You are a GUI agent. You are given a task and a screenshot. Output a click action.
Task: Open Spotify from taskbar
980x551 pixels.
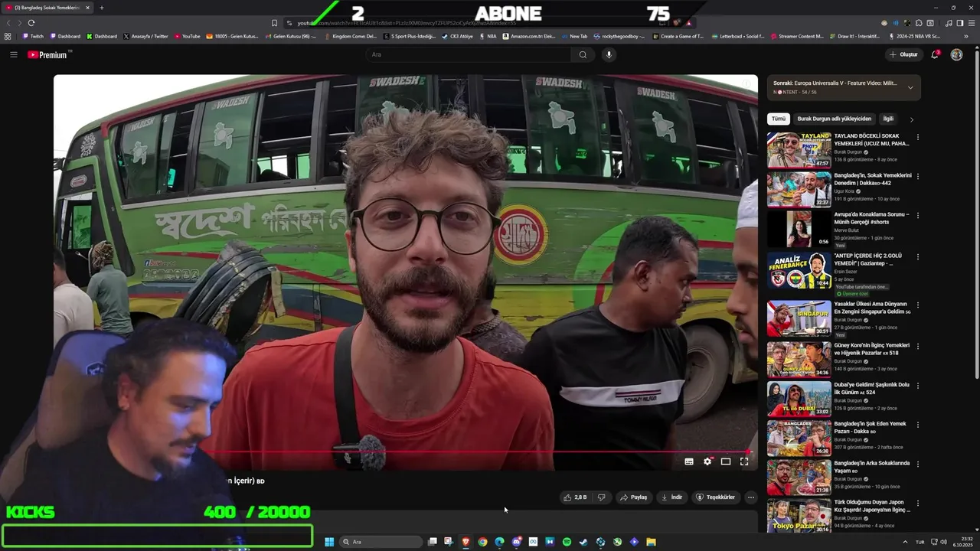[567, 542]
